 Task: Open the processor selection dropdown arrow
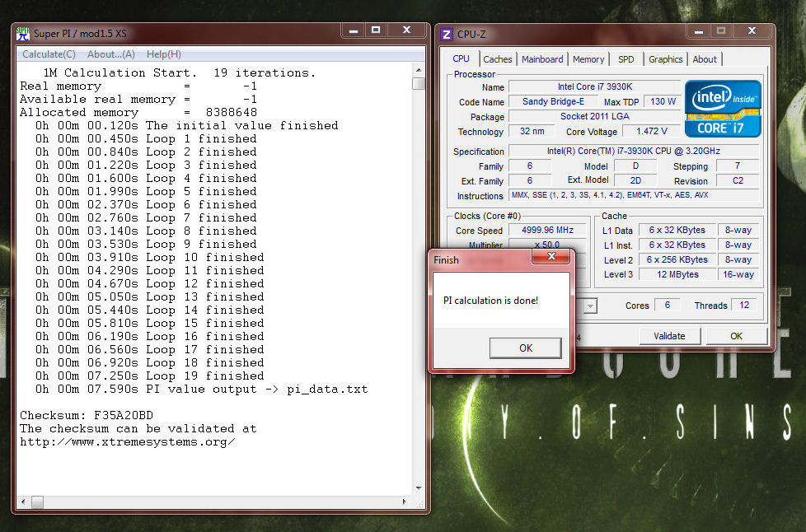pos(590,306)
